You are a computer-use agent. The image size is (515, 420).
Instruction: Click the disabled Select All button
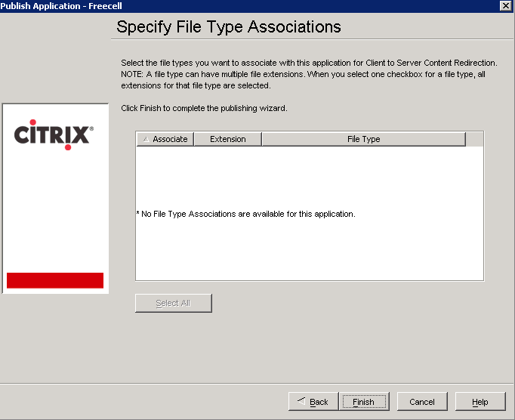point(174,303)
